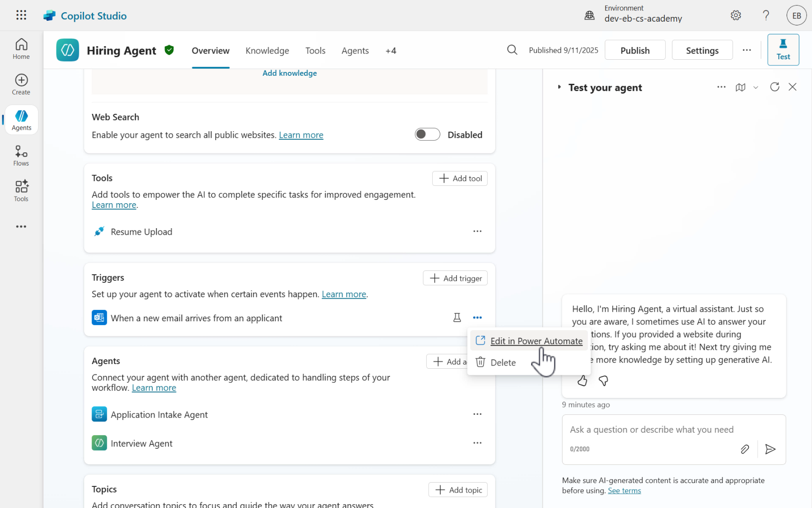Toggle the Test panel button
The width and height of the screenshot is (812, 508).
pyautogui.click(x=783, y=50)
